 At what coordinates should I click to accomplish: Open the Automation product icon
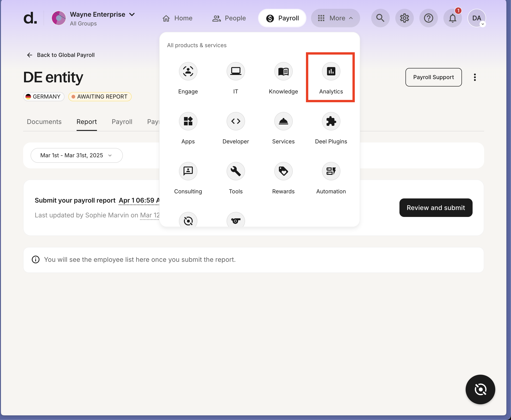coord(331,171)
